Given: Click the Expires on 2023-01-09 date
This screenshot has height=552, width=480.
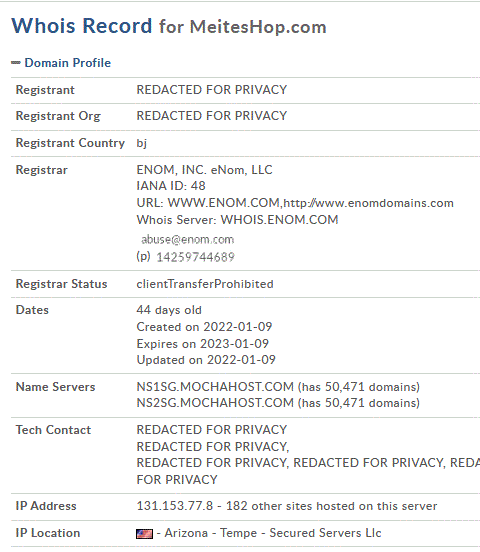Looking at the screenshot, I should click(x=202, y=344).
